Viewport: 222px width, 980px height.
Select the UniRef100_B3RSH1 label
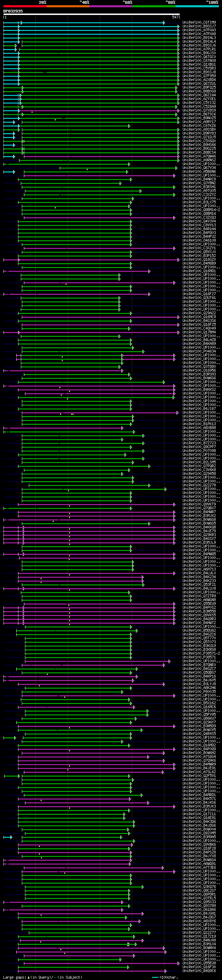coord(199,187)
